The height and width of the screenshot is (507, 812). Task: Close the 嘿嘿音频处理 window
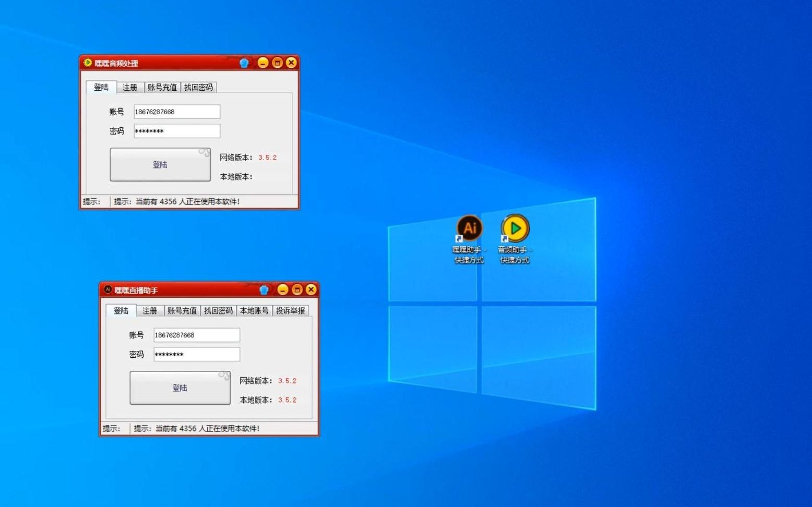coord(291,63)
